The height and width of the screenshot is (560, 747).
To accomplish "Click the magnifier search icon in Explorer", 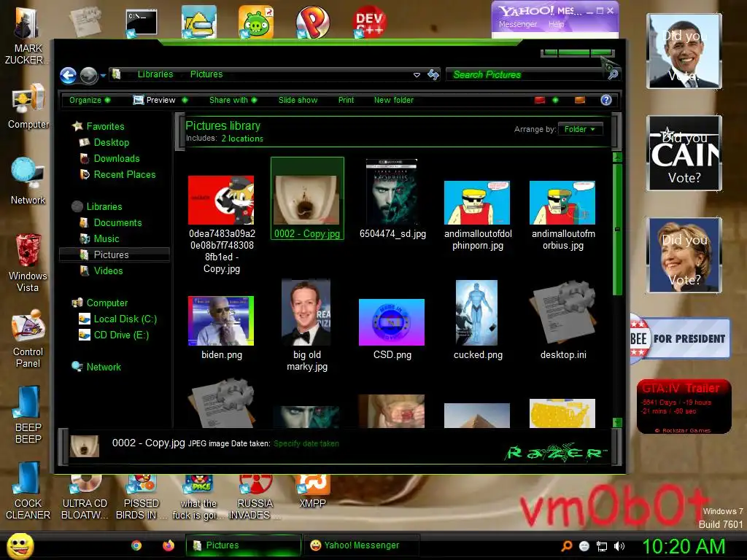I will [613, 74].
